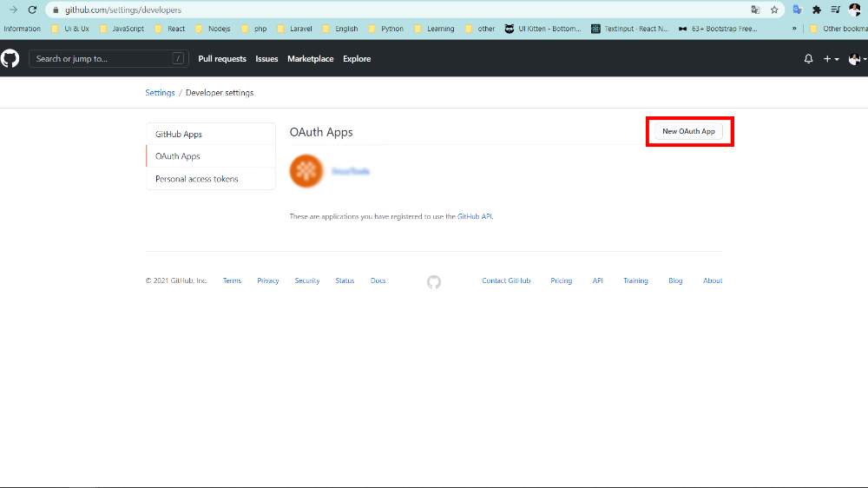Open About footer link
This screenshot has width=868, height=488.
(713, 280)
